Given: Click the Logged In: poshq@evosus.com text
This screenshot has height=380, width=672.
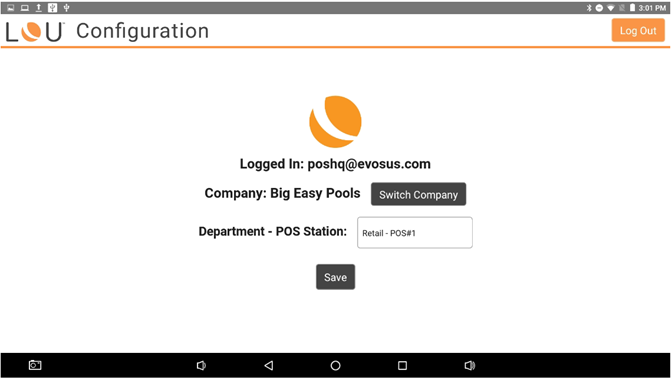Looking at the screenshot, I should (x=335, y=164).
